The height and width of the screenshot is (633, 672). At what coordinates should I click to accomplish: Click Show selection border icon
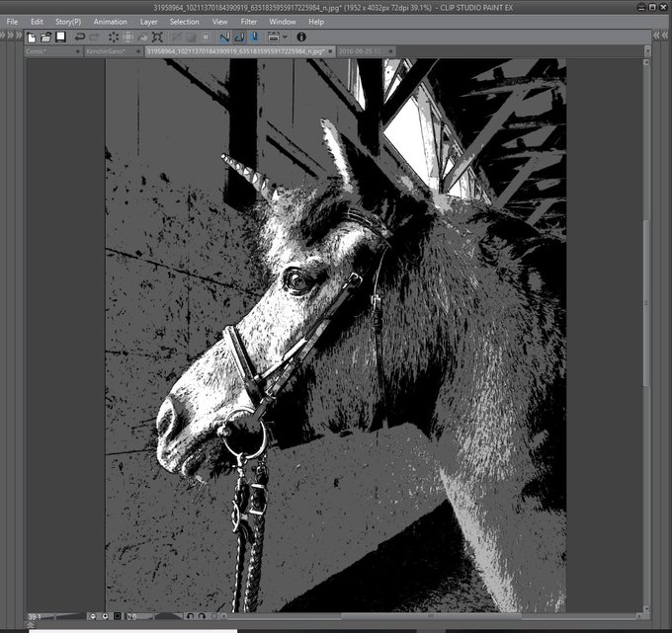coord(206,38)
